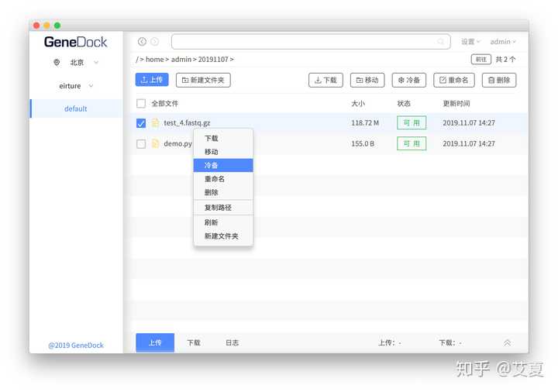Viewport: 558px width, 392px height.
Task: Click the path input field at top
Action: 311,42
